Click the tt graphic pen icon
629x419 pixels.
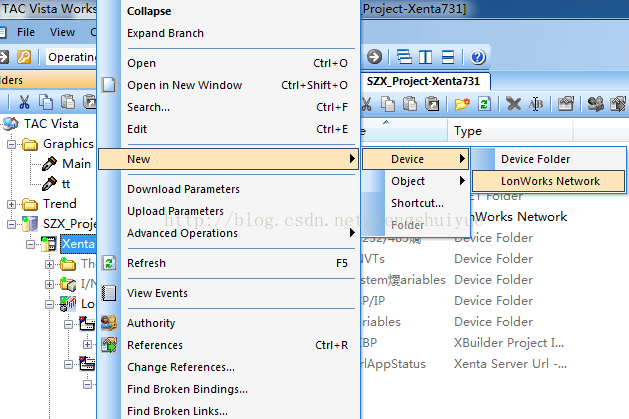(49, 184)
